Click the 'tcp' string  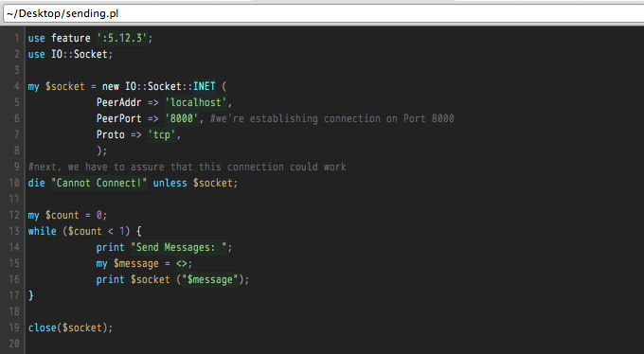[162, 134]
